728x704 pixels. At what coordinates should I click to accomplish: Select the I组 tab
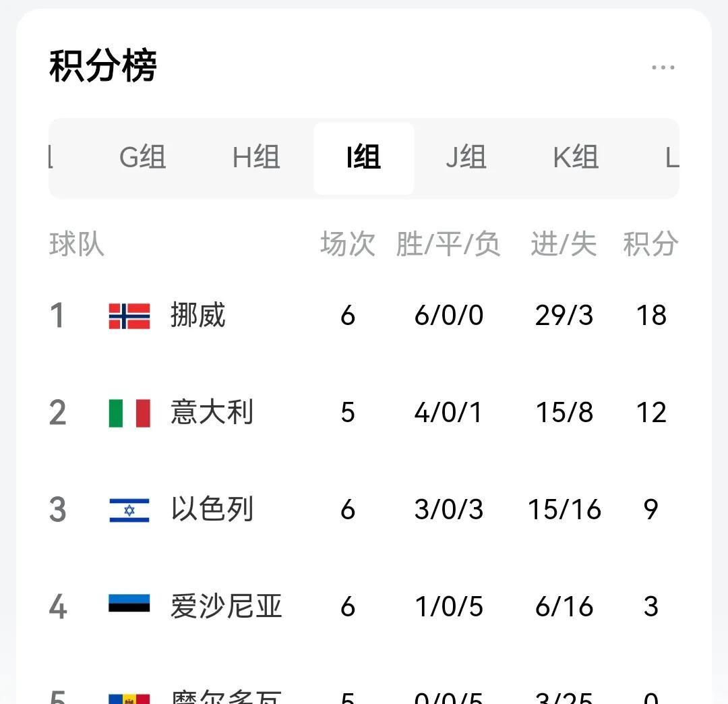364,158
